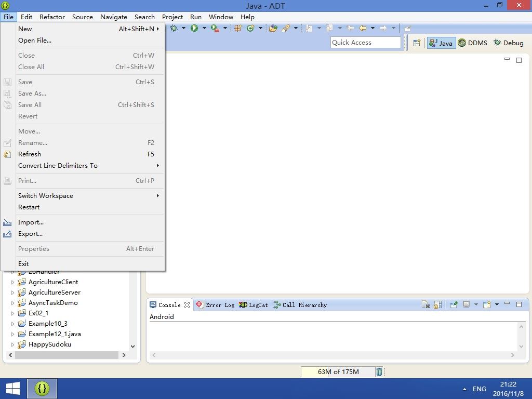Open the Open Console dropdown arrow

coord(497,304)
